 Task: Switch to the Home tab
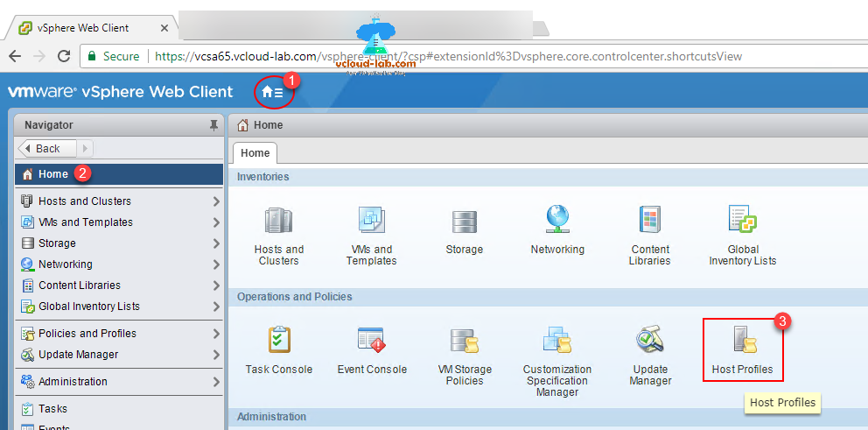(x=255, y=153)
